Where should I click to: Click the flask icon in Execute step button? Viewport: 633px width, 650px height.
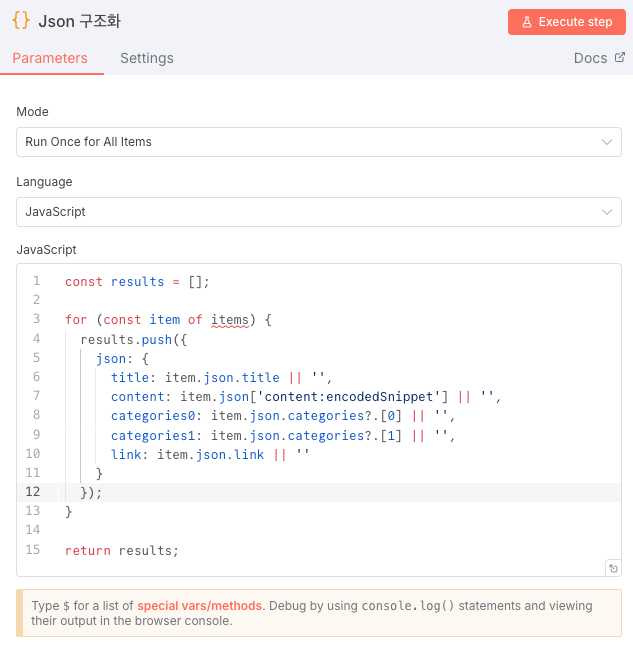point(526,22)
